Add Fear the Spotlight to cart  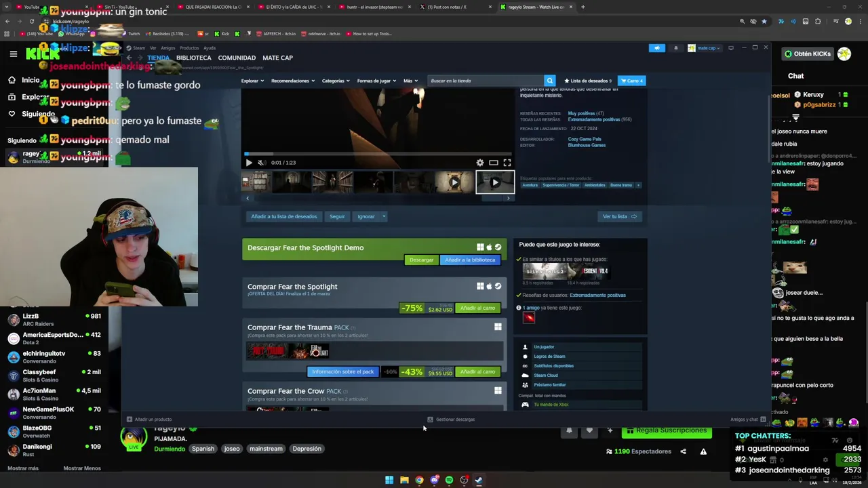[x=477, y=308]
